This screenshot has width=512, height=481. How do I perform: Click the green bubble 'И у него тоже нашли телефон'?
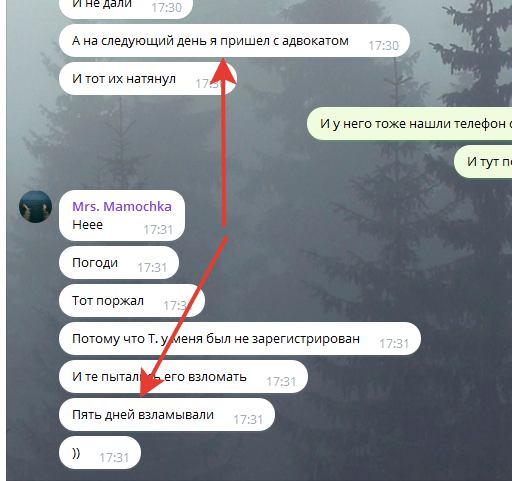tap(409, 124)
